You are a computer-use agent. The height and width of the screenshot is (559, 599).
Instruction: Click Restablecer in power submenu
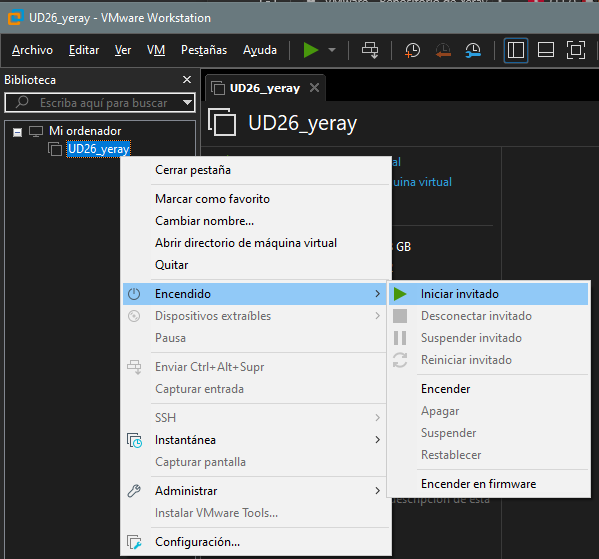tap(451, 455)
